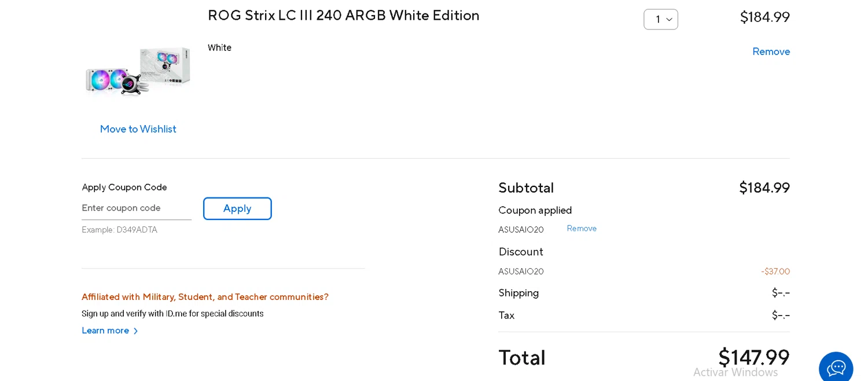Open the live chat support bubble
This screenshot has height=381, width=868.
[836, 368]
